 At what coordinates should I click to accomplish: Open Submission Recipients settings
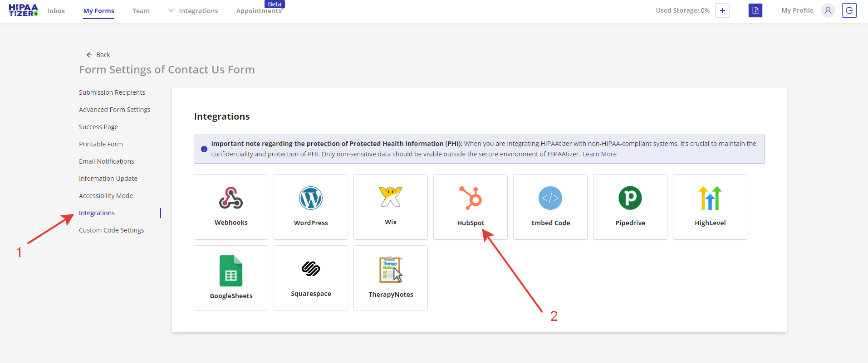[112, 92]
